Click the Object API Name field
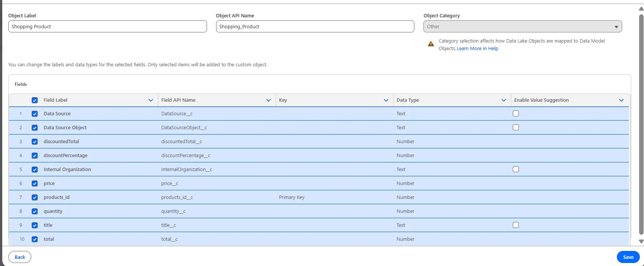644x266 pixels. coord(315,27)
